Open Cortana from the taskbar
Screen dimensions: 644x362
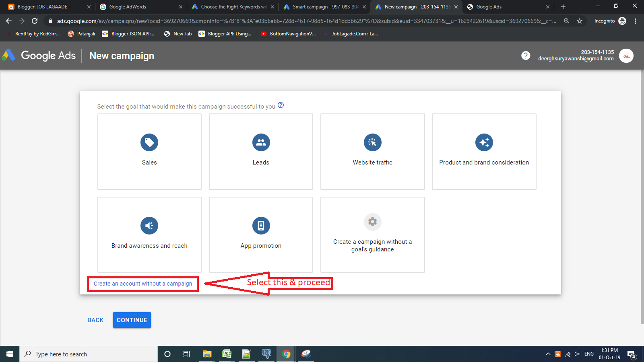(x=167, y=354)
